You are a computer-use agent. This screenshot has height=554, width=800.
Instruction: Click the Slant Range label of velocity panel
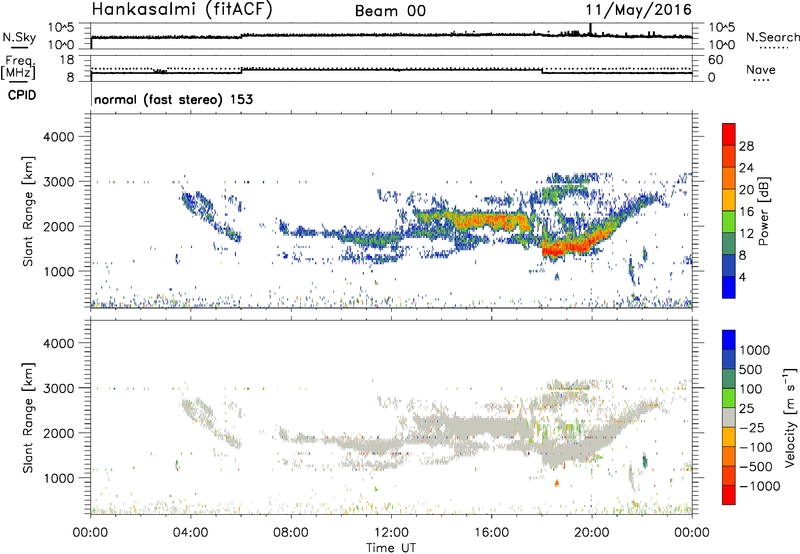[x=28, y=418]
